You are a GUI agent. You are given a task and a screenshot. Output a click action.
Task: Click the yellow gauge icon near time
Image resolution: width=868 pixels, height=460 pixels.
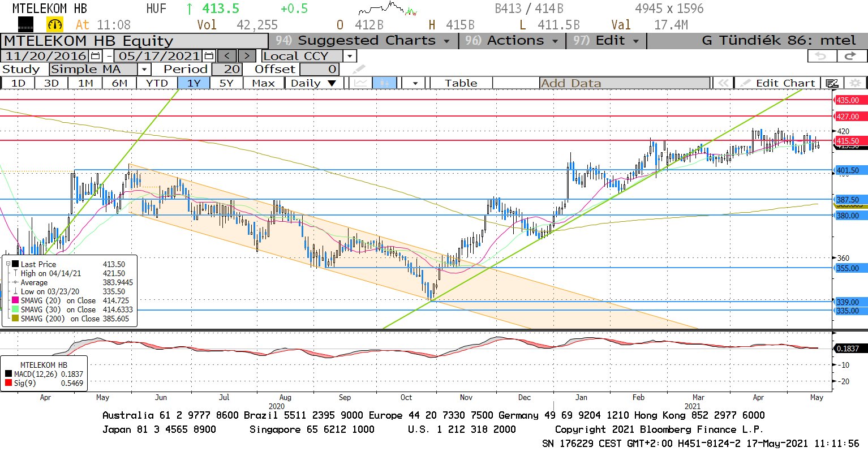[x=55, y=24]
